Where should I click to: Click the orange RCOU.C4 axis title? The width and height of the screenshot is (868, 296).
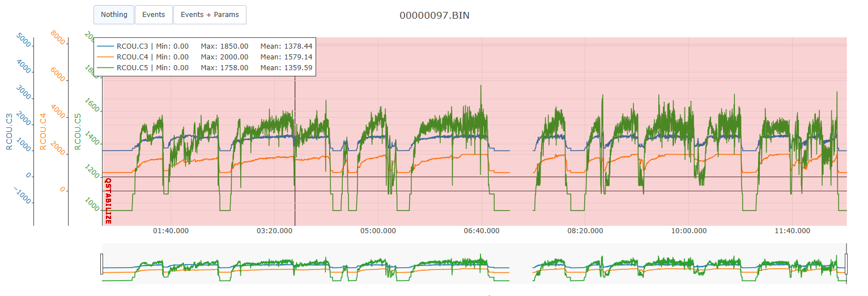point(43,132)
